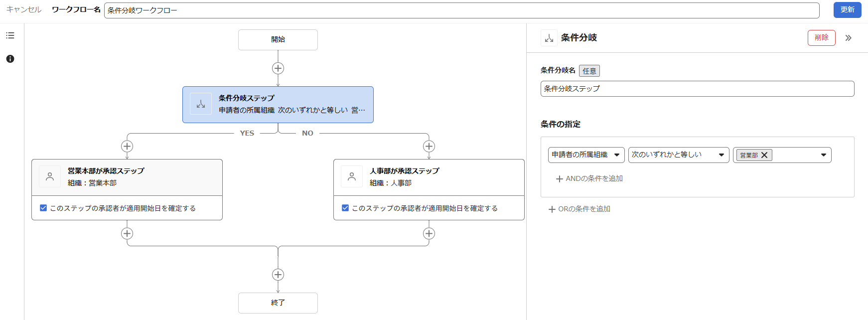Uncheck 適用開始日 checkbox in 人事部 step
This screenshot has height=320, width=868.
345,208
